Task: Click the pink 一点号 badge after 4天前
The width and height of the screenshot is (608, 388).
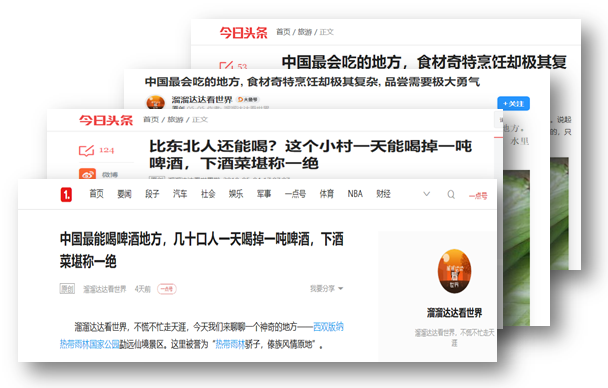Action: pos(167,289)
